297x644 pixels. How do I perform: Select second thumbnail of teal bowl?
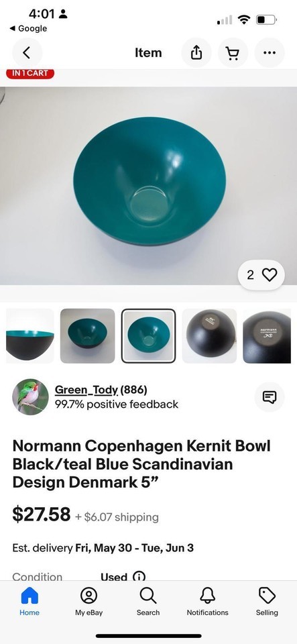(x=87, y=336)
